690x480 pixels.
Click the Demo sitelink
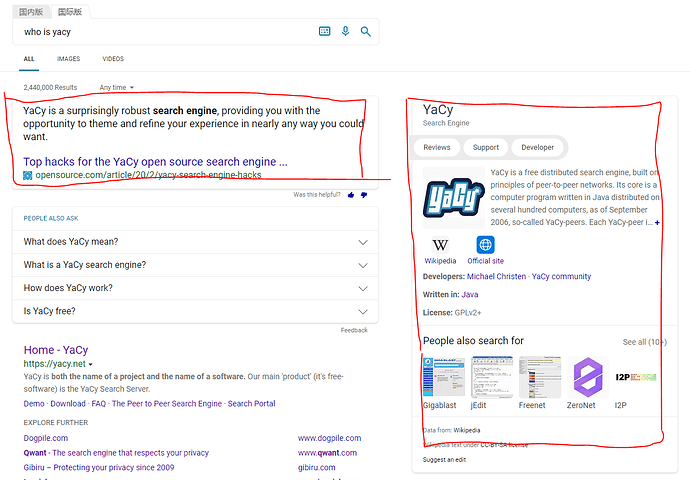click(34, 404)
